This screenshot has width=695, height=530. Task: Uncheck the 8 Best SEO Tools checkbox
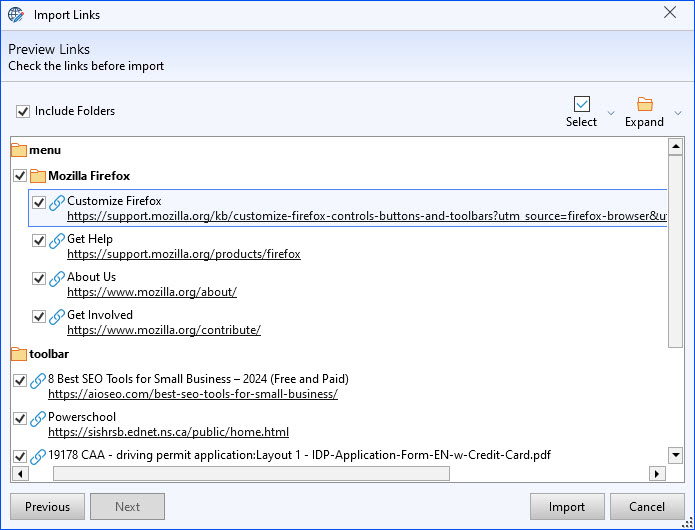[20, 381]
